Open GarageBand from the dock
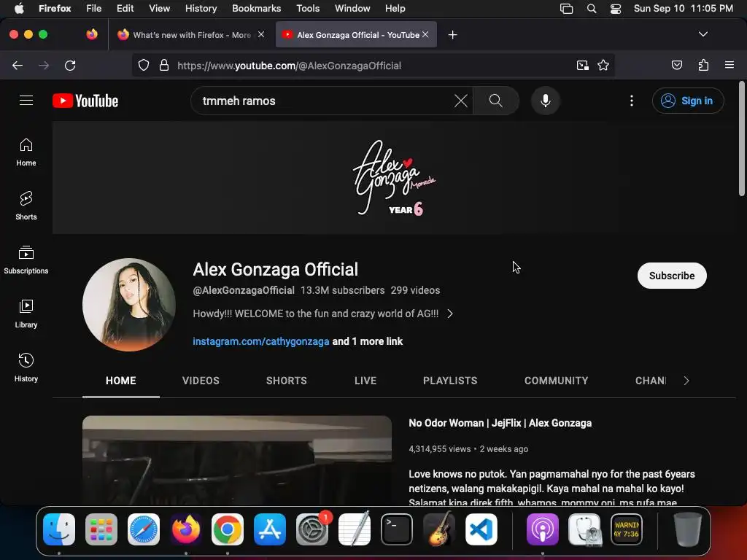The height and width of the screenshot is (560, 747). point(438,529)
